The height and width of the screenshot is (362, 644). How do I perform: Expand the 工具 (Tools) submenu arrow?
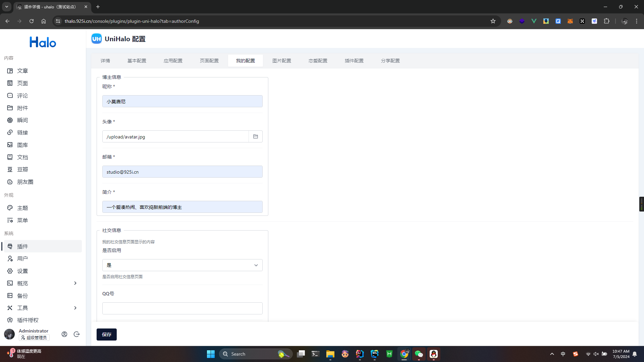tap(75, 308)
